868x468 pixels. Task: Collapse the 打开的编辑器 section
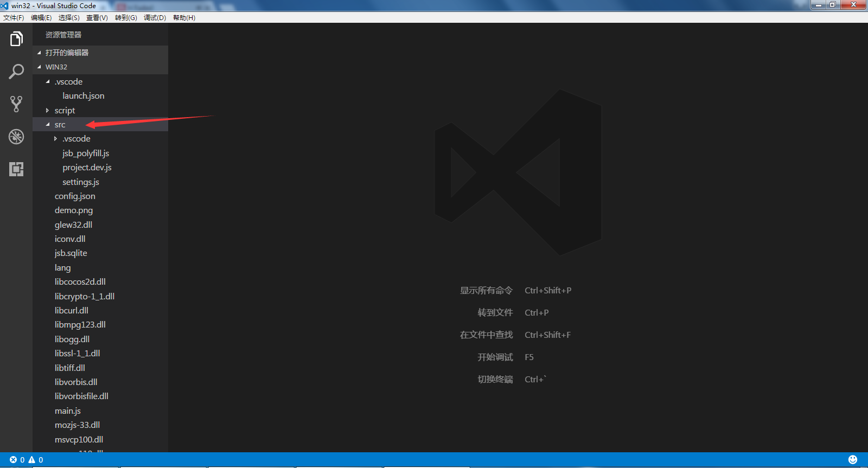[39, 53]
